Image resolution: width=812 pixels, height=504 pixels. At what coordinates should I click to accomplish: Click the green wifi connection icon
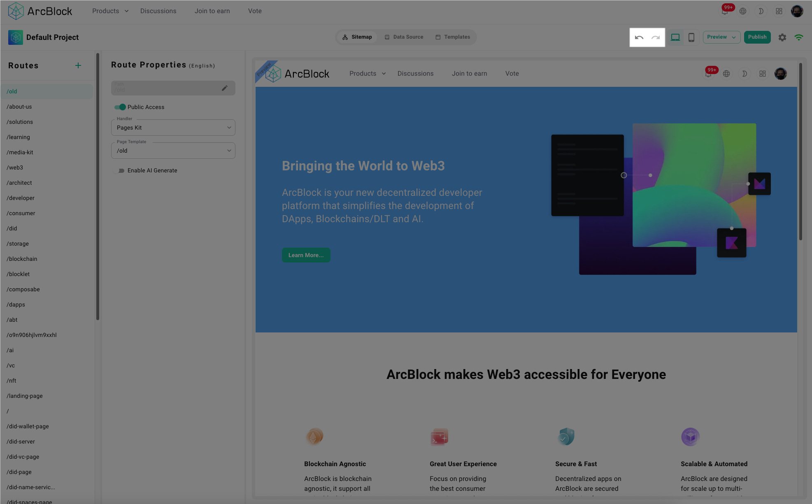[799, 37]
